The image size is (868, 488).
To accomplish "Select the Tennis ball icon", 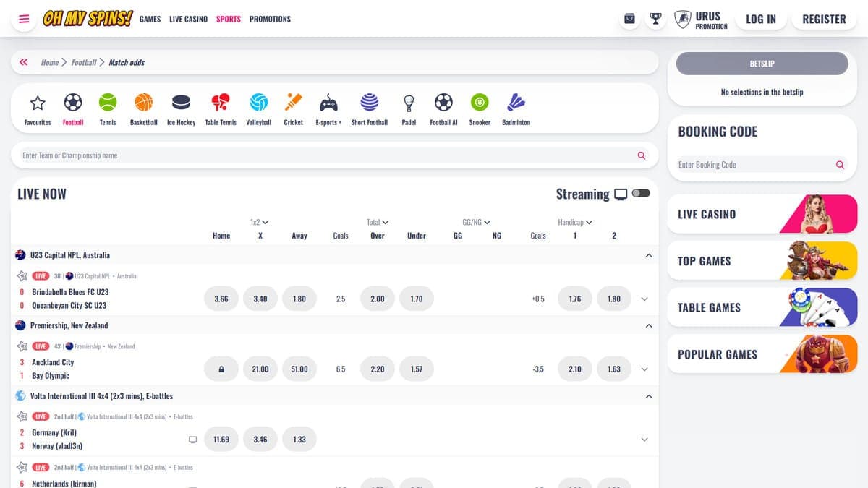I will (x=108, y=103).
